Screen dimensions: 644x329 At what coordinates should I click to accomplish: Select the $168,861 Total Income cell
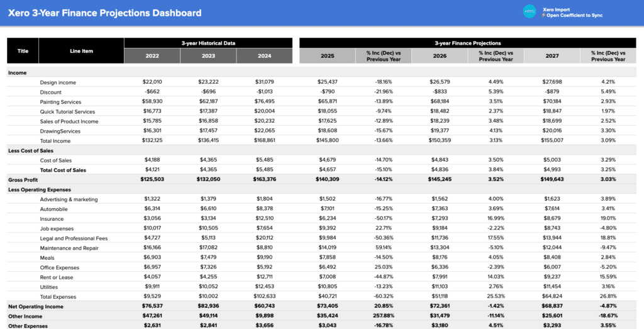(265, 140)
